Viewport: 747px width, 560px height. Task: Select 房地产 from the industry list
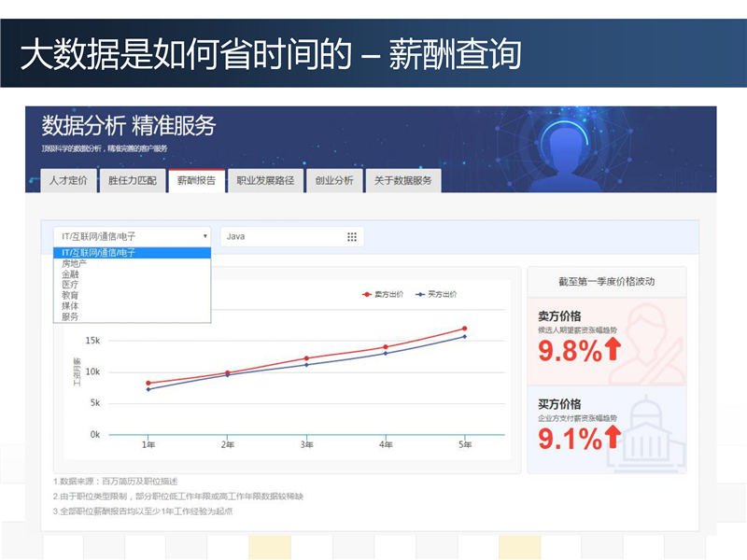pyautogui.click(x=75, y=264)
